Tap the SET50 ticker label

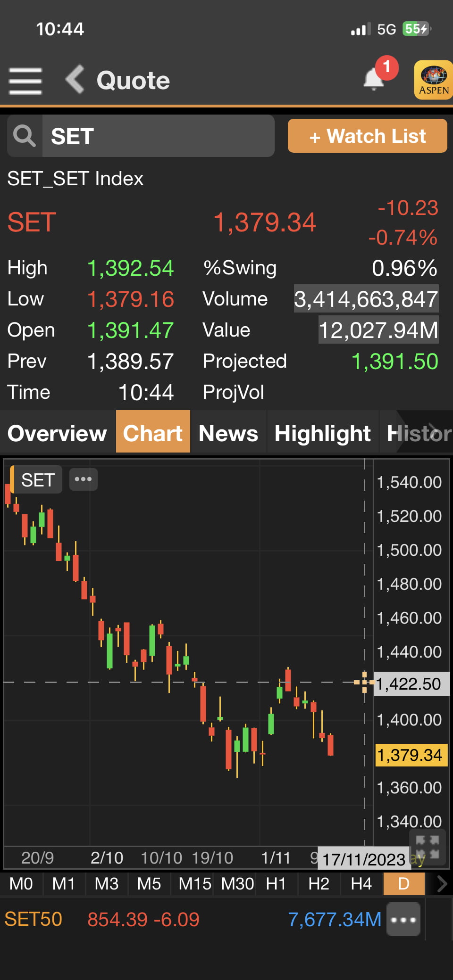click(x=33, y=919)
